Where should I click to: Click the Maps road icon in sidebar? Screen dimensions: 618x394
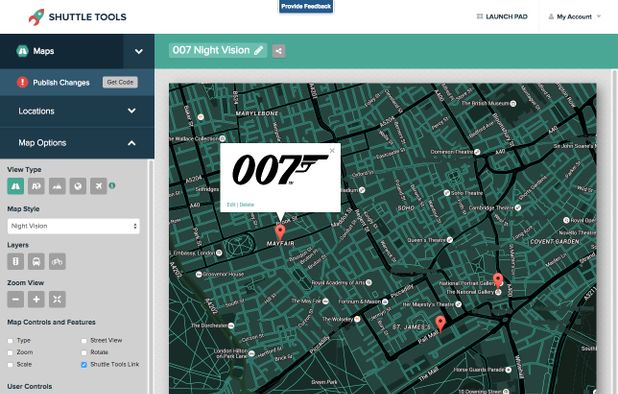coord(22,51)
